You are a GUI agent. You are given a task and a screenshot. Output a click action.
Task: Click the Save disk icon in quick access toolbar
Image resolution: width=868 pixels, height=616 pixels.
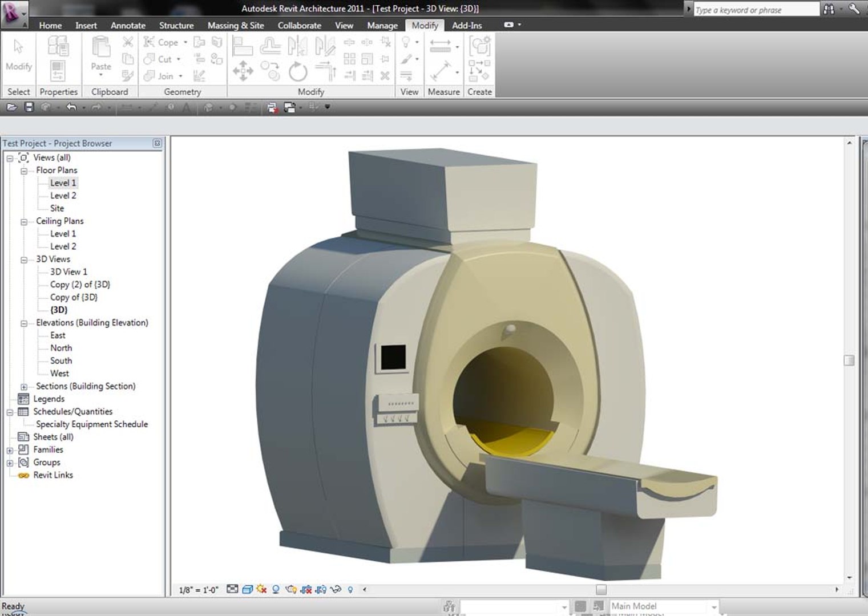coord(29,107)
